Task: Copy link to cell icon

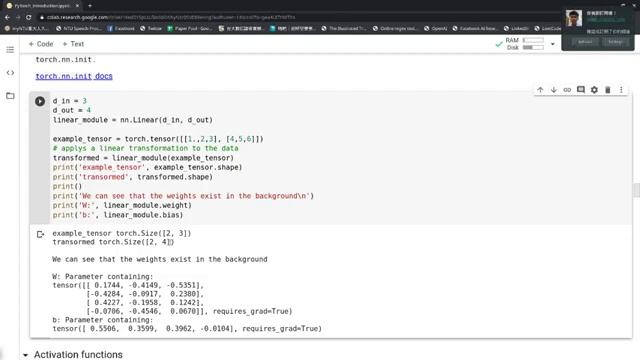Action: (x=567, y=90)
